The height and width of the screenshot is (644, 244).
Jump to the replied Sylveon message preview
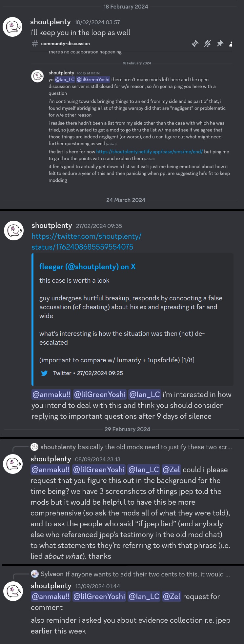pyautogui.click(x=148, y=574)
